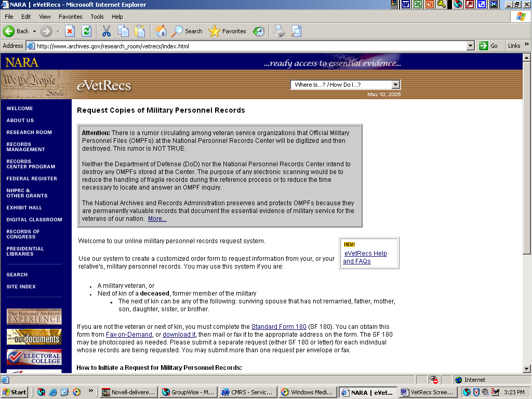
Task: Open the Tools menu
Action: pyautogui.click(x=97, y=17)
